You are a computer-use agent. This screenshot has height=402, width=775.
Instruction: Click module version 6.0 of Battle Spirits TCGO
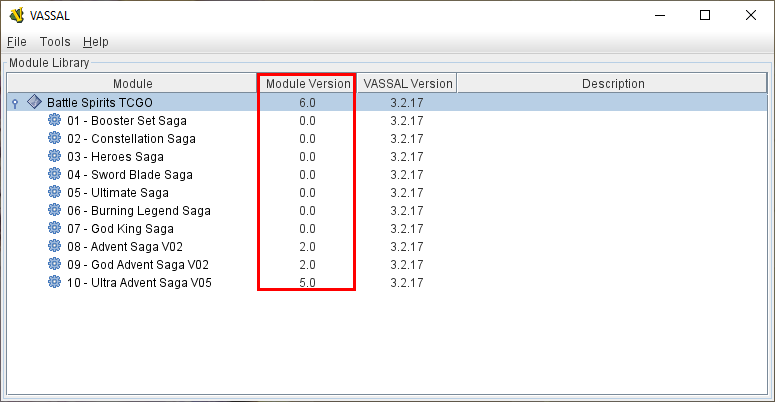coord(307,102)
